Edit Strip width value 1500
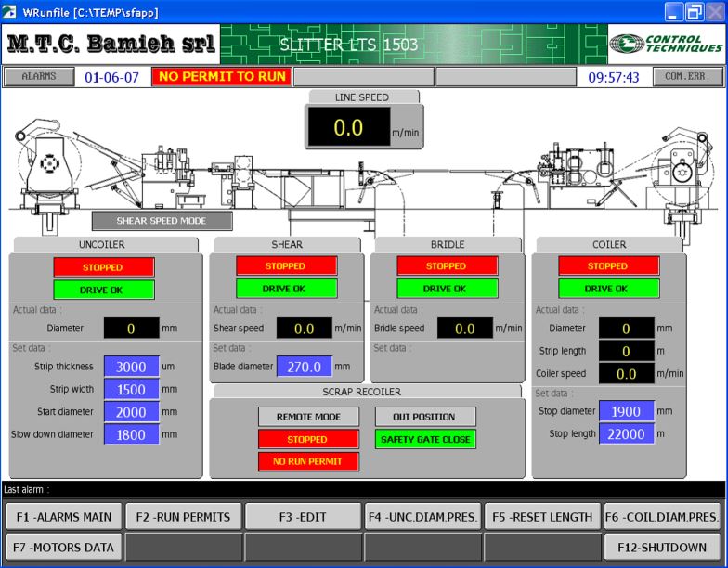 pos(132,390)
